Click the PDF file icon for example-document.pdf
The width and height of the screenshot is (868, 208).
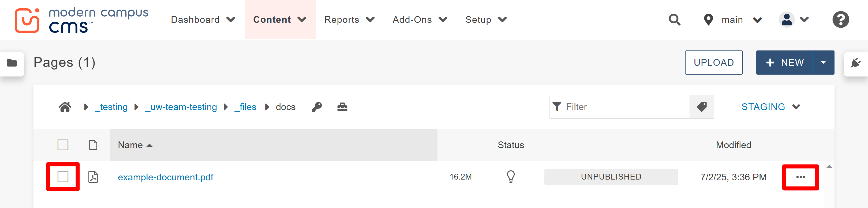(93, 177)
